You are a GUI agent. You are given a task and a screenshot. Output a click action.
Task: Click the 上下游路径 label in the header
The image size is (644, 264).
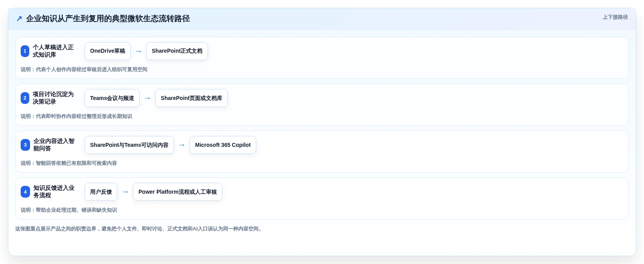pos(615,17)
